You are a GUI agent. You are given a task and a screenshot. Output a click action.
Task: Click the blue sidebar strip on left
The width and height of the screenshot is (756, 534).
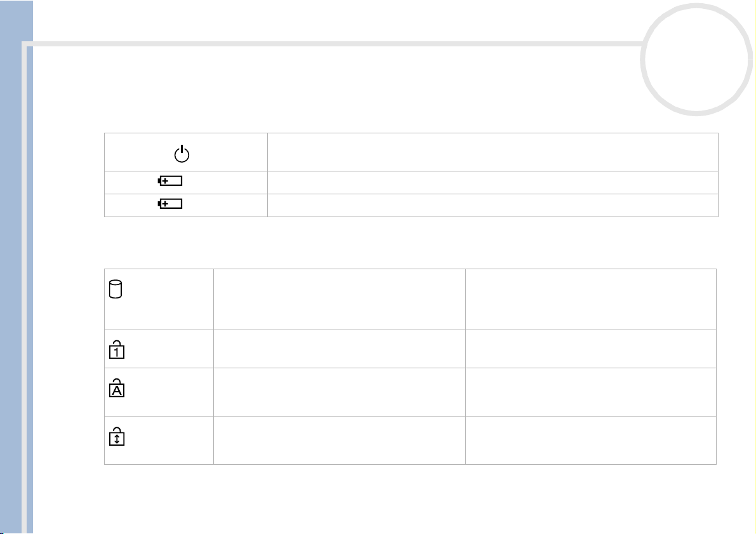tap(17, 267)
